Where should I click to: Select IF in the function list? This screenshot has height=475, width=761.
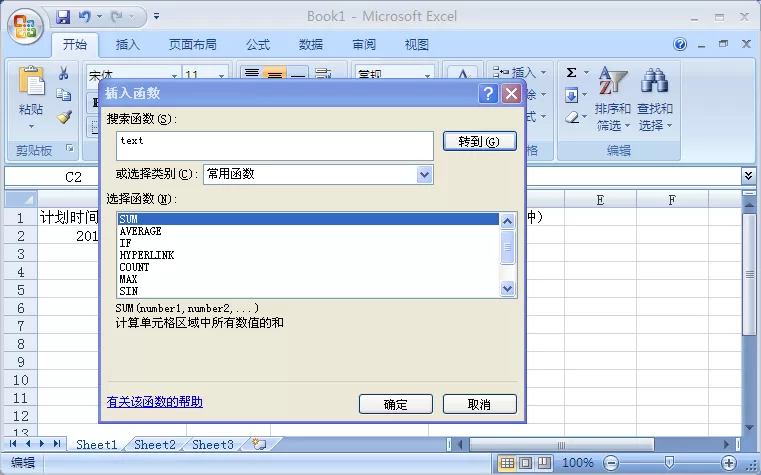pos(308,244)
